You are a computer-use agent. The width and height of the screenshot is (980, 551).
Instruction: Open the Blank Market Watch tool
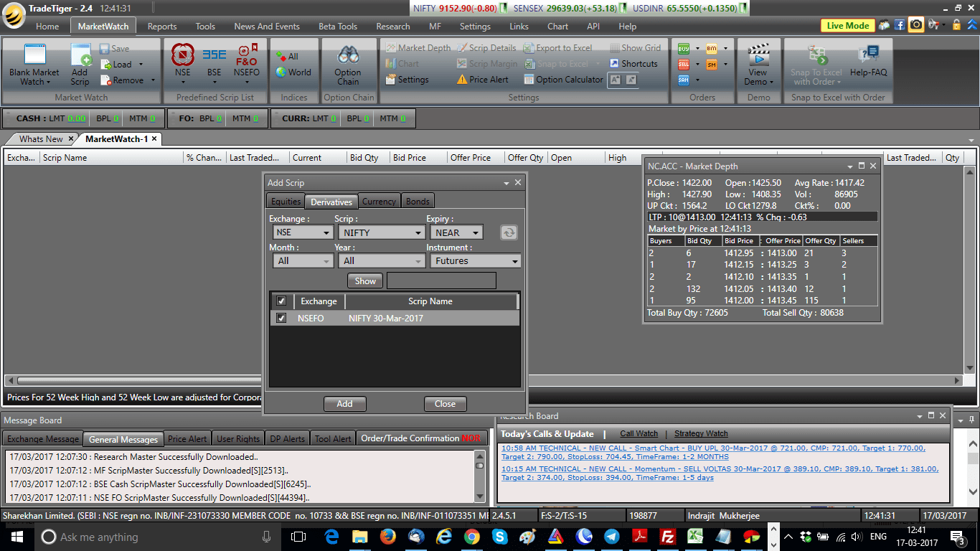tap(34, 65)
